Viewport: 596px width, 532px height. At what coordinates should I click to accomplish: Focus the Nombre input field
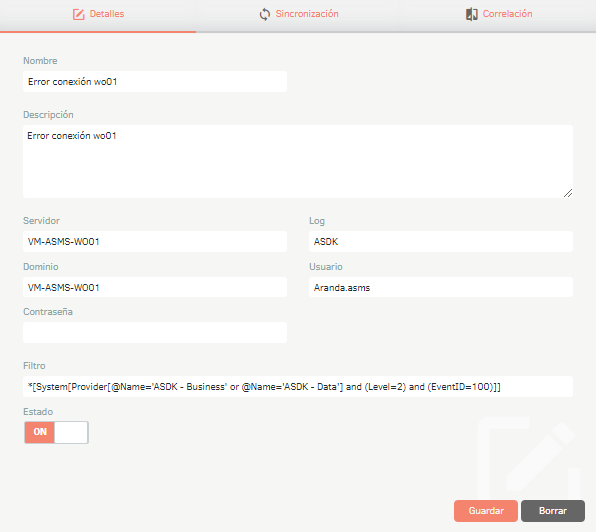pyautogui.click(x=155, y=81)
